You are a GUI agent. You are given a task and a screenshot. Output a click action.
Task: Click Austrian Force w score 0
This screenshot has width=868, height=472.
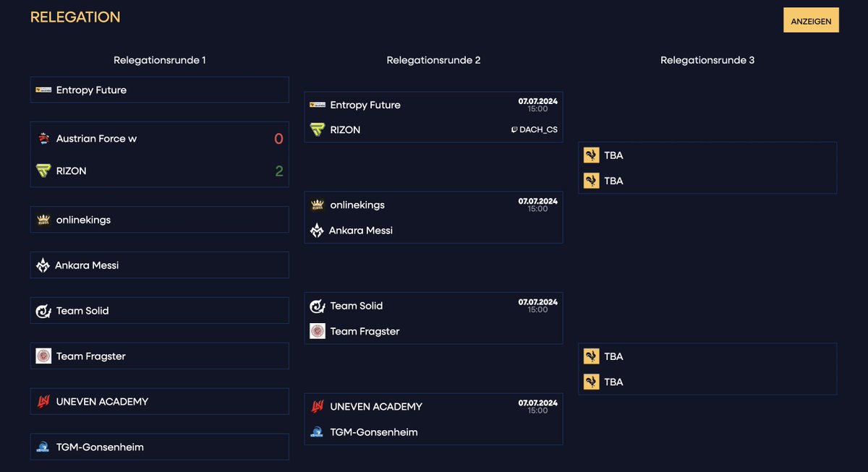coord(278,139)
